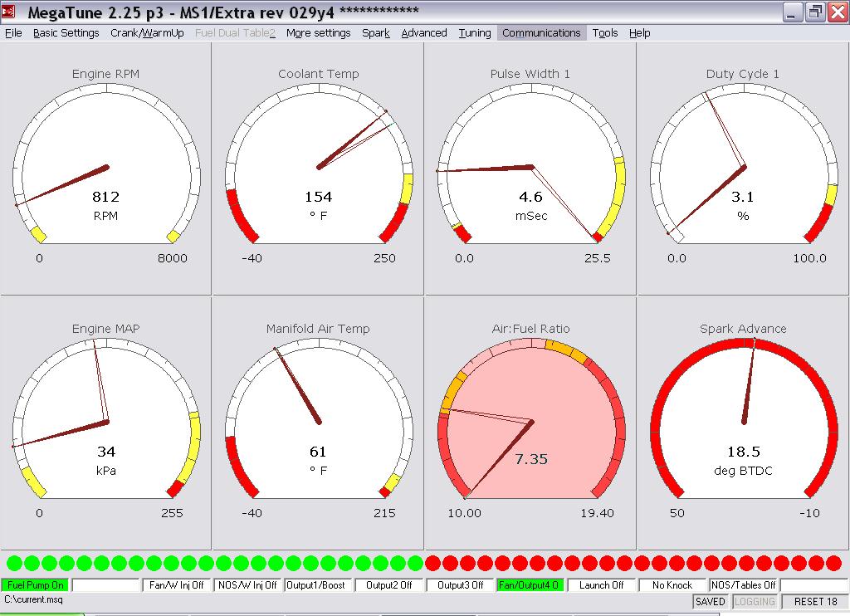Screen dimensions: 850x616
Task: Click the 812 RPM readout
Action: [105, 197]
